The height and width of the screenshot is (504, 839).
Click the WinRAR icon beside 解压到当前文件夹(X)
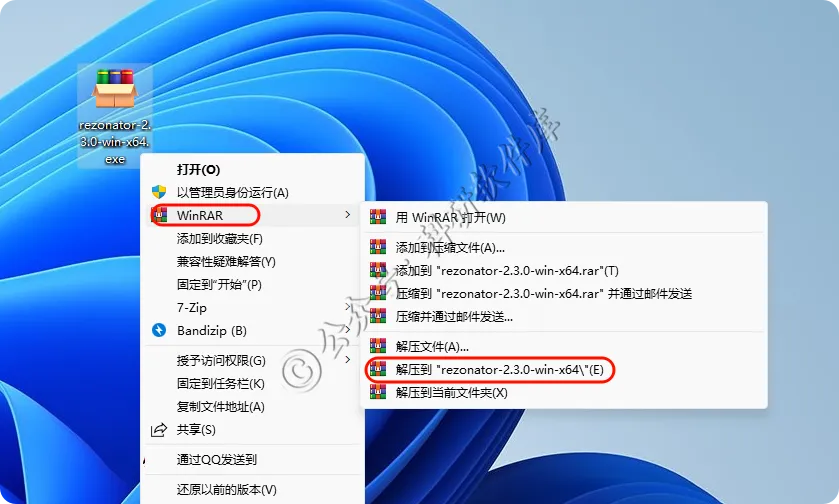(378, 392)
